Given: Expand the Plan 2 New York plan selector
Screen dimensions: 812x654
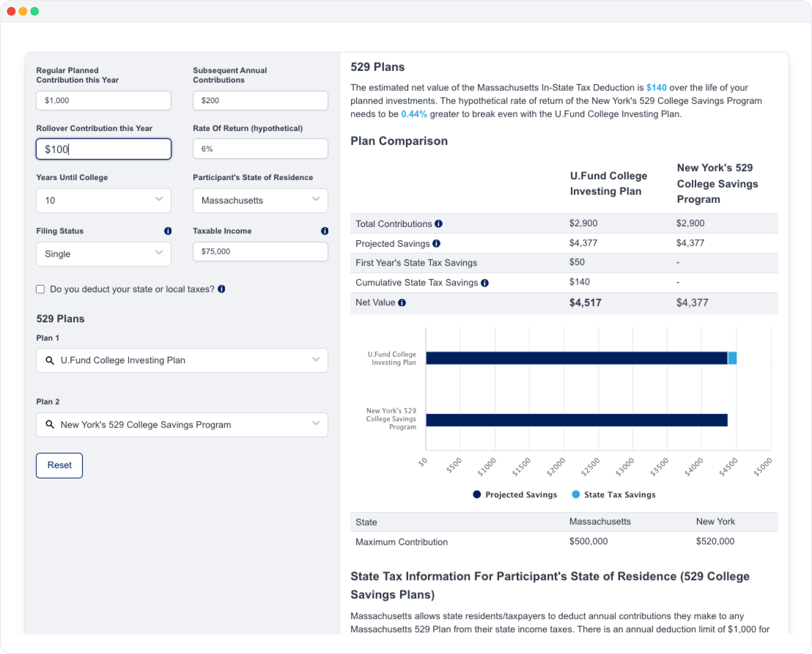Looking at the screenshot, I should pos(182,425).
